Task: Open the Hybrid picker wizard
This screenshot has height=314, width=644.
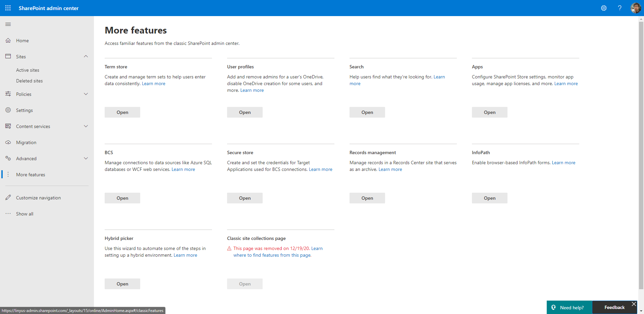Action: pyautogui.click(x=122, y=284)
